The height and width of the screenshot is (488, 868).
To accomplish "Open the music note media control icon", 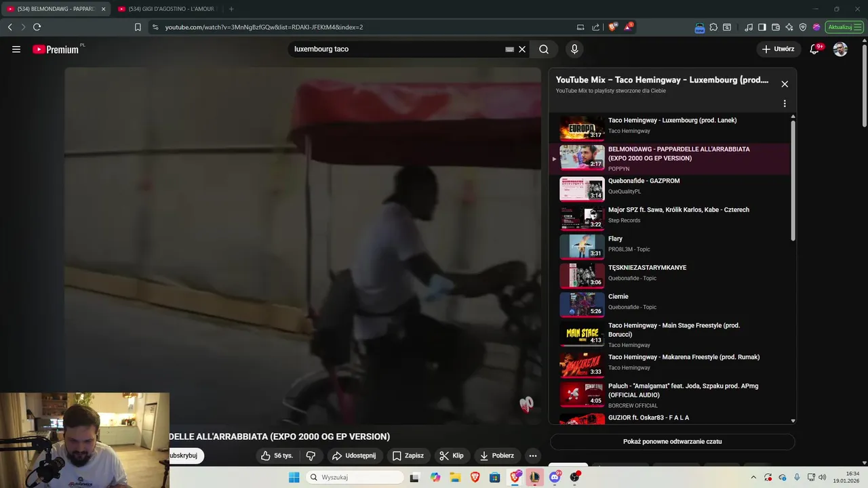I will (749, 27).
